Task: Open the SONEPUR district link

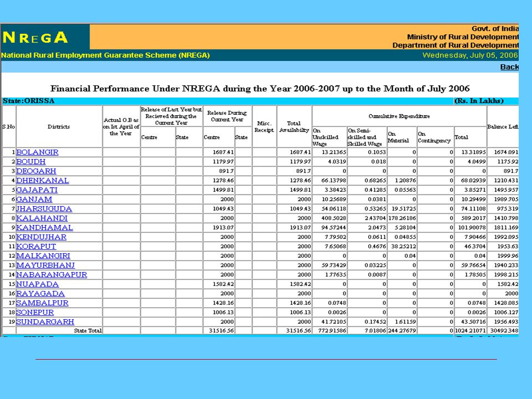Action: click(x=35, y=312)
